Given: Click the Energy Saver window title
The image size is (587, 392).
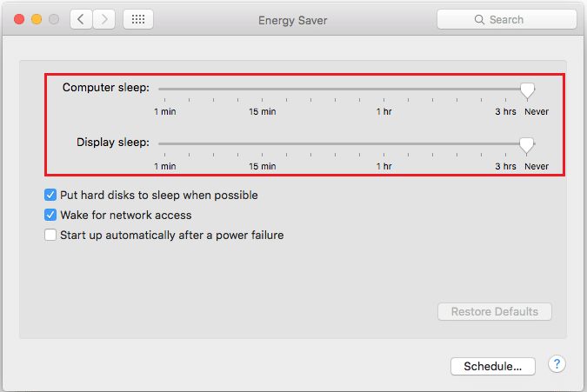Looking at the screenshot, I should coord(293,19).
